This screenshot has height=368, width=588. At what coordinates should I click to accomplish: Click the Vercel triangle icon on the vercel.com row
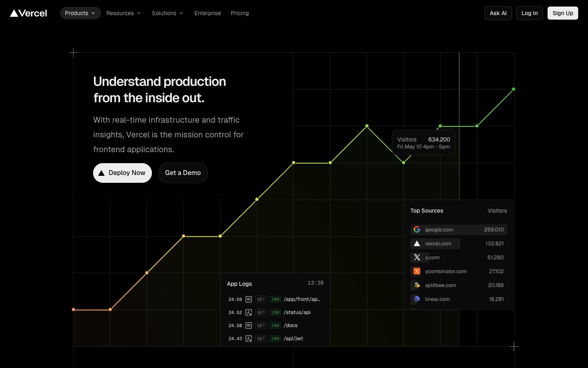(417, 243)
